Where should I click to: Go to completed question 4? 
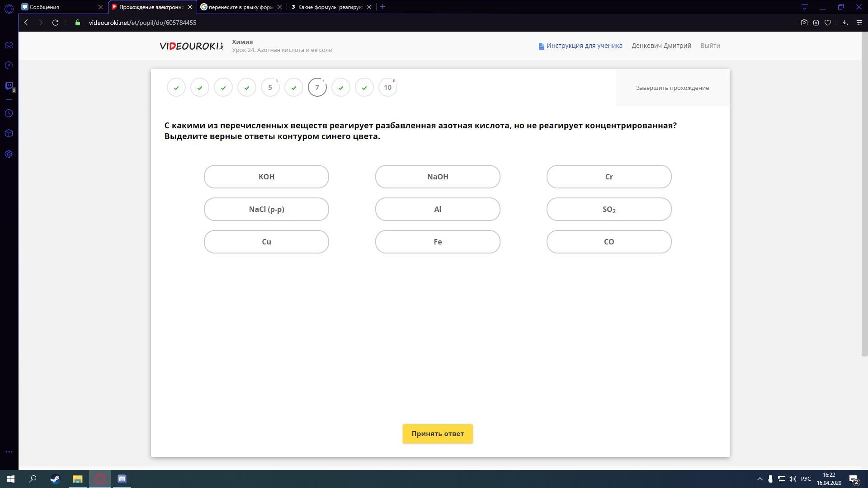click(247, 88)
